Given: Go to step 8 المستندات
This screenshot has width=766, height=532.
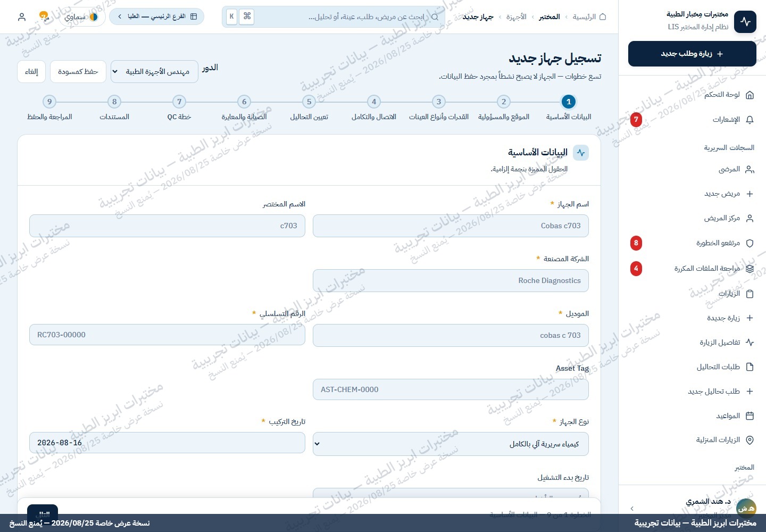Looking at the screenshot, I should pyautogui.click(x=114, y=107).
